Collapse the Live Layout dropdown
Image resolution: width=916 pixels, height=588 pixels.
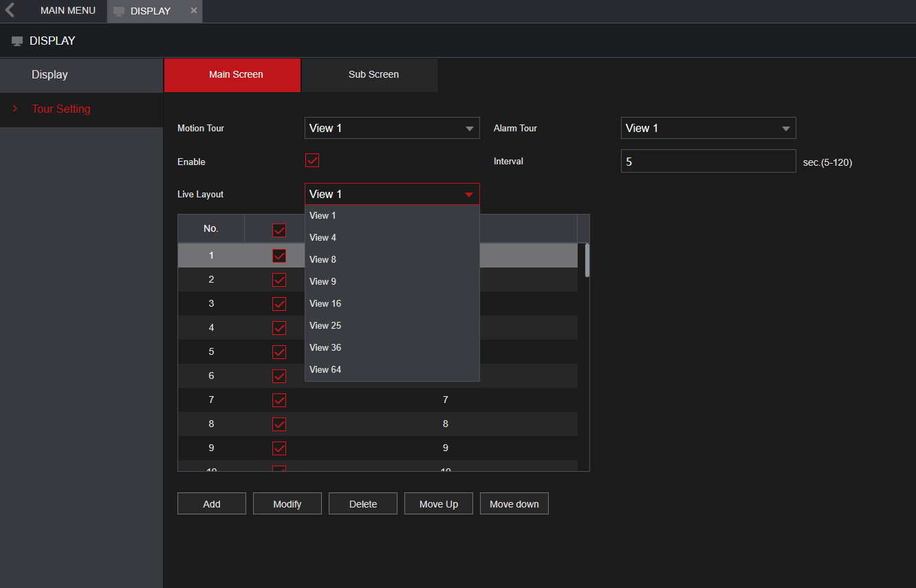click(392, 194)
